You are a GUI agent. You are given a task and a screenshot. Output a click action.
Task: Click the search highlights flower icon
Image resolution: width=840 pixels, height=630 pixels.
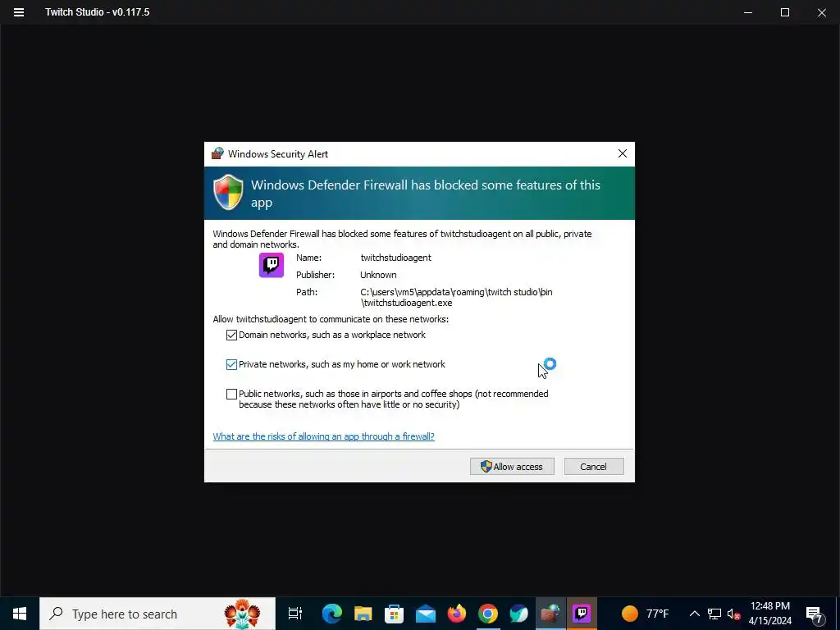pos(242,614)
